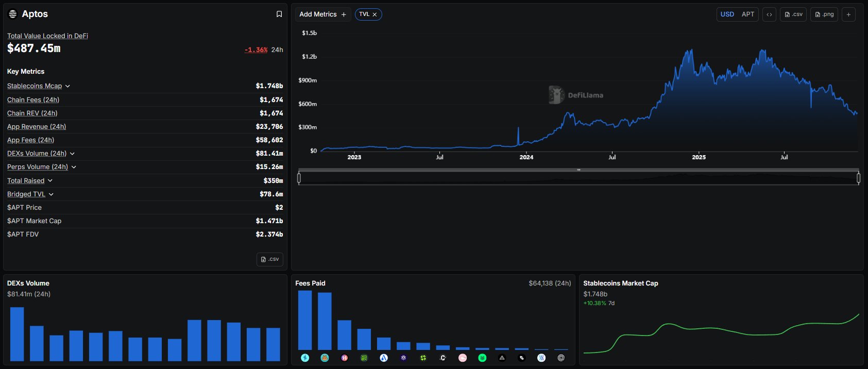Click the plus button beside .png

click(x=848, y=14)
